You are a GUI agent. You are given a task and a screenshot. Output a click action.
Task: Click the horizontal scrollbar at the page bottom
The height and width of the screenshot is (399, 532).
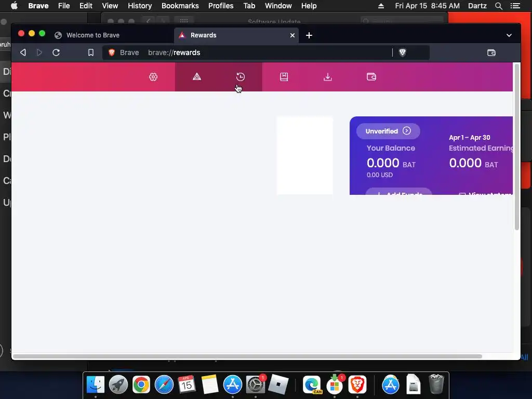[247, 356]
